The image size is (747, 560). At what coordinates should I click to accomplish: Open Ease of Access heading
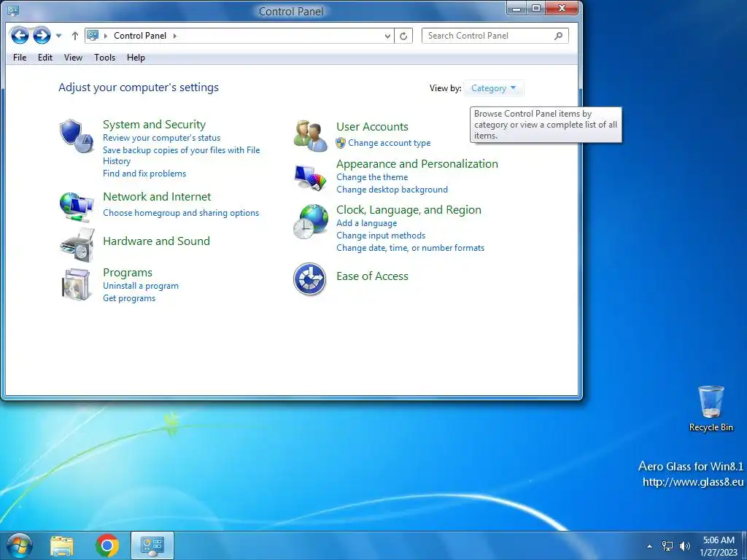(x=372, y=276)
